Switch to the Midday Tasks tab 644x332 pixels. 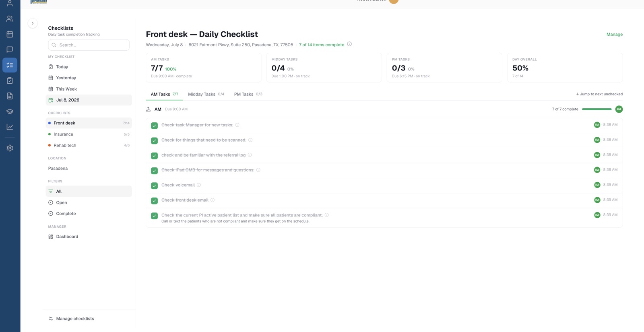click(x=206, y=94)
